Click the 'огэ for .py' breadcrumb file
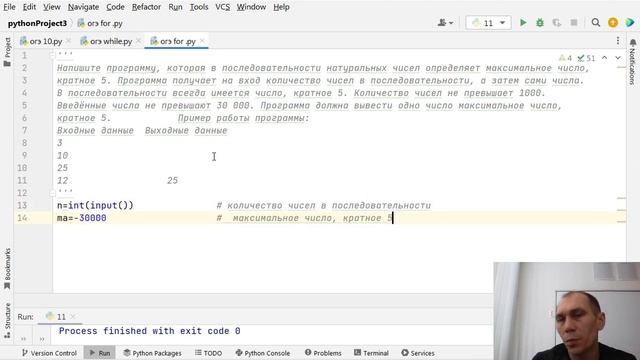This screenshot has height=360, width=640. 100,23
